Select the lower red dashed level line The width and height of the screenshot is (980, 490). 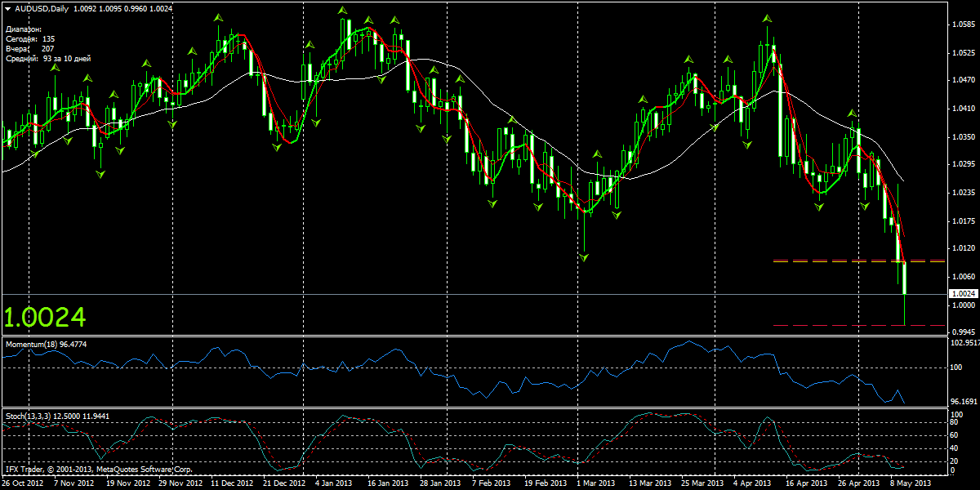(x=858, y=326)
